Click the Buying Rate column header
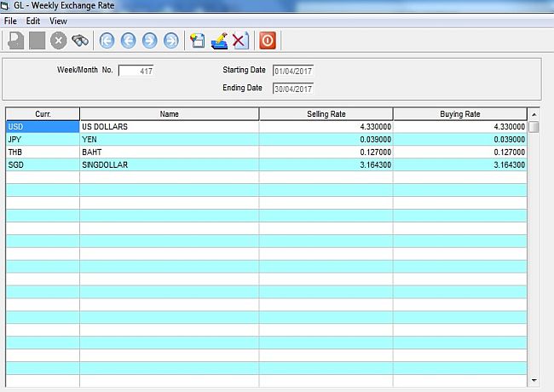554x392 pixels. pos(460,113)
